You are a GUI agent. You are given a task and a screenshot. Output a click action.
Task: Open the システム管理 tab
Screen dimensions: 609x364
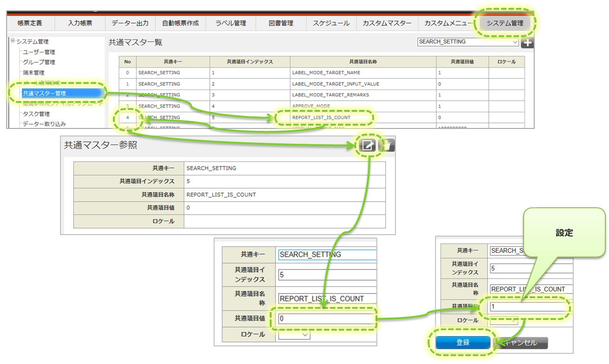[505, 23]
